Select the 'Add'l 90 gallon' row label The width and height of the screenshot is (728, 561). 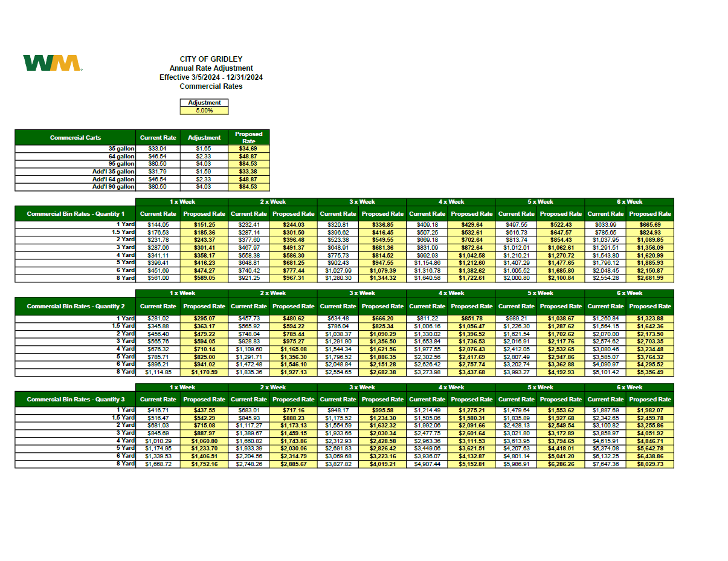point(76,187)
